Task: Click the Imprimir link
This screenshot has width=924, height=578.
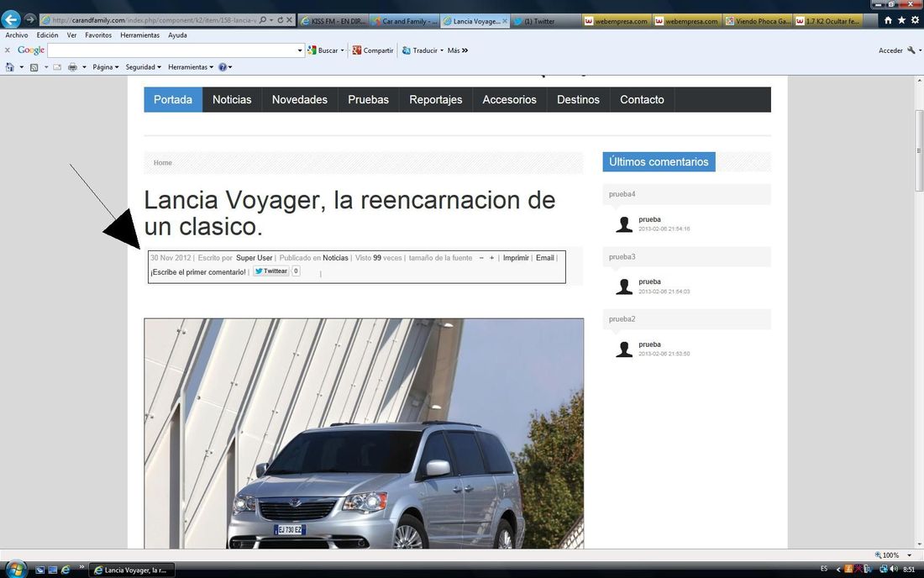Action: [x=516, y=258]
